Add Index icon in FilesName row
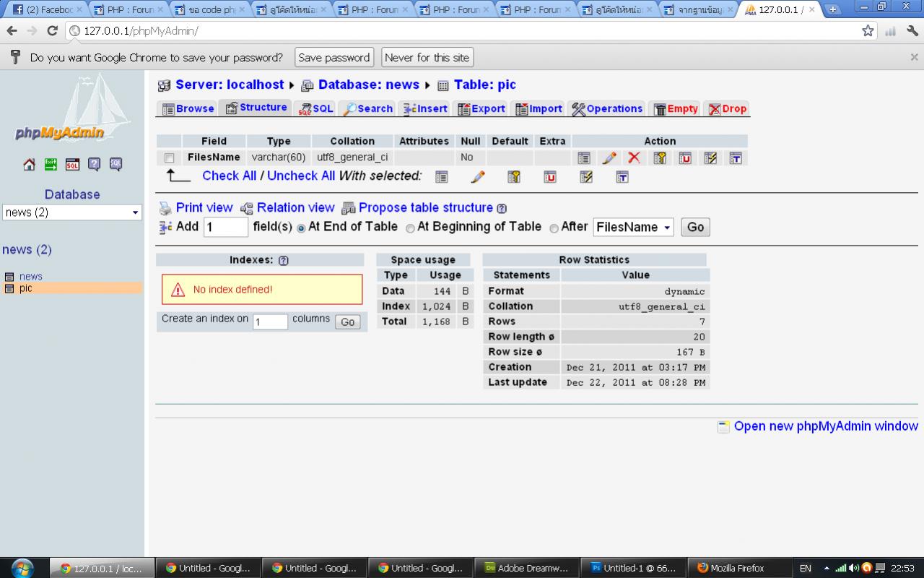This screenshot has height=578, width=924. point(710,158)
